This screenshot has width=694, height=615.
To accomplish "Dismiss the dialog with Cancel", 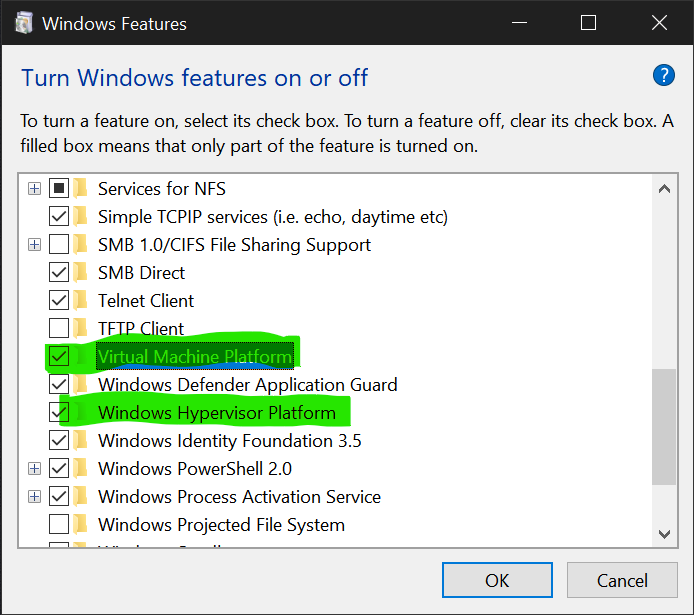I will [622, 580].
